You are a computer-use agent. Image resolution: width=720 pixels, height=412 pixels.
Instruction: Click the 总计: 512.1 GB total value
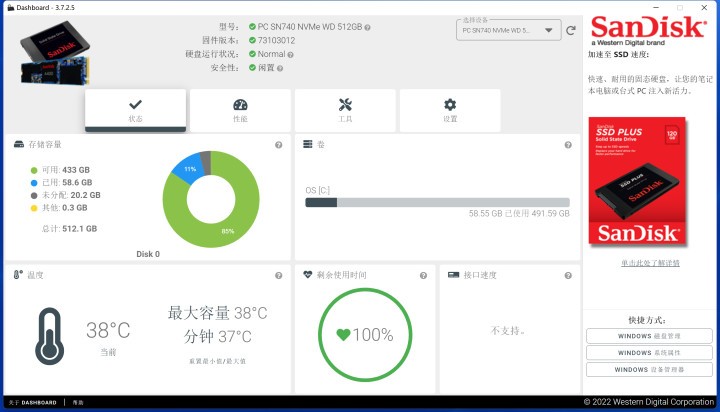point(69,229)
